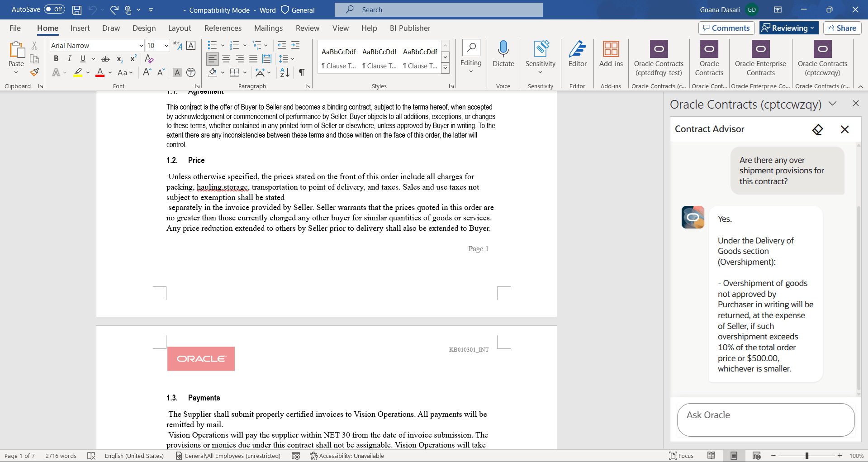This screenshot has width=868, height=462.
Task: Launch Oracle Contracts (cptccwzqy) add-in from ribbon
Action: (822, 58)
